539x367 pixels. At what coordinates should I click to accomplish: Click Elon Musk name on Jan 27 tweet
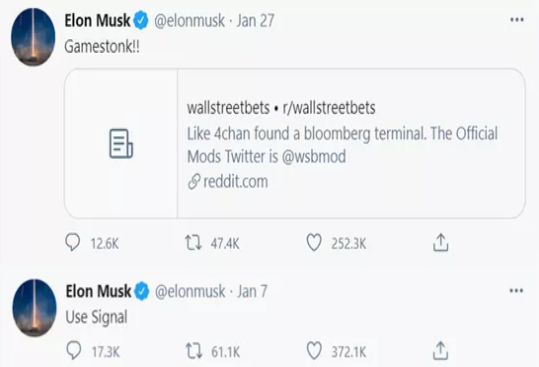pos(98,21)
